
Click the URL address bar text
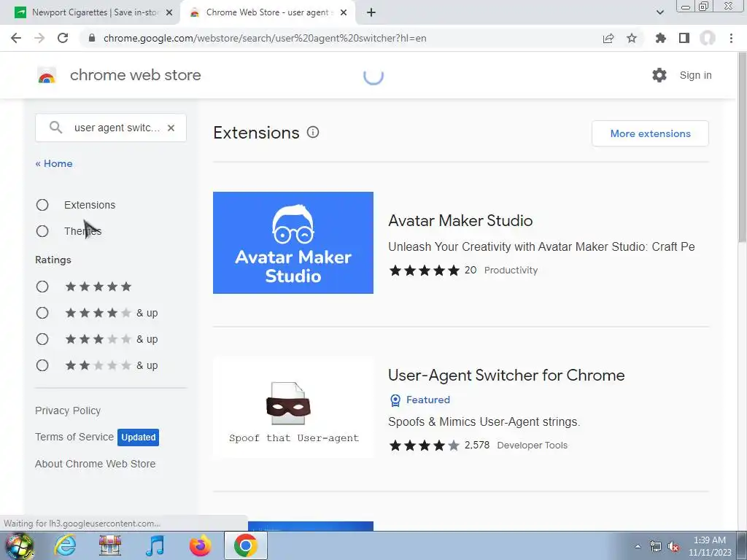point(265,38)
